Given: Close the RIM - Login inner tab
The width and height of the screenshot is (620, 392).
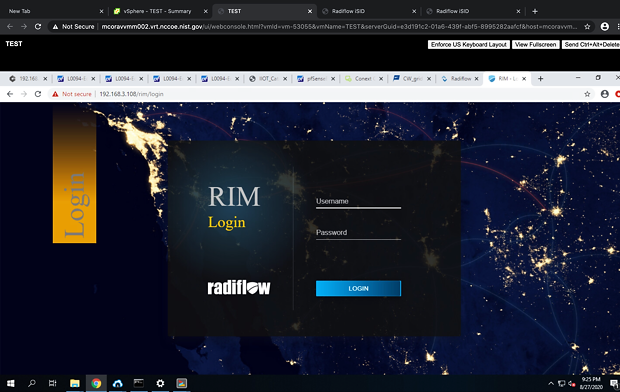Looking at the screenshot, I should tap(524, 79).
